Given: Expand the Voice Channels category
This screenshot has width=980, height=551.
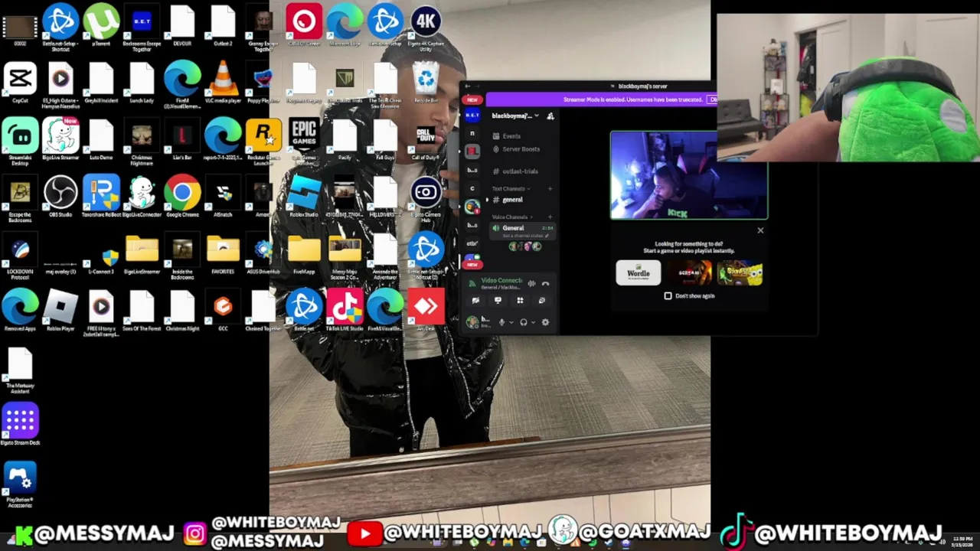Looking at the screenshot, I should coord(512,217).
